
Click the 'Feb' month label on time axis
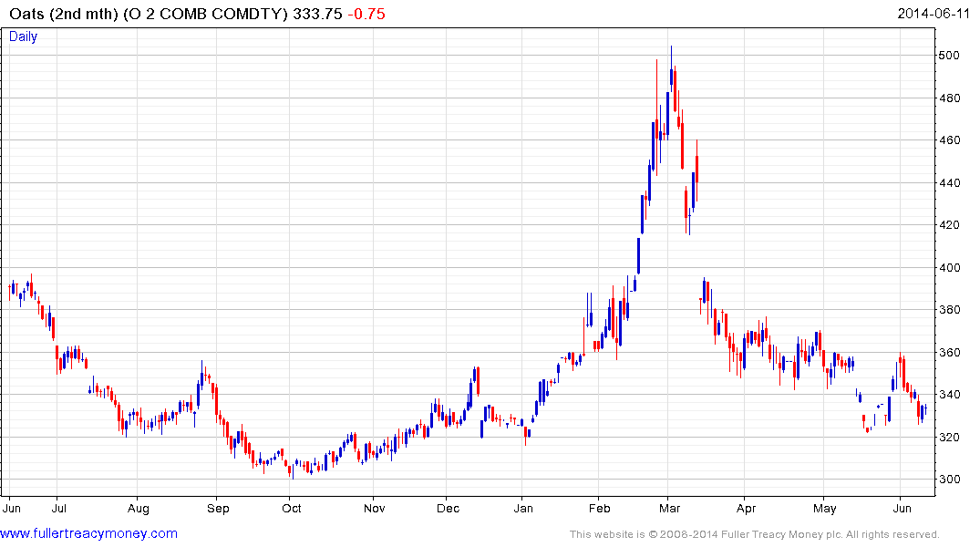tap(599, 508)
